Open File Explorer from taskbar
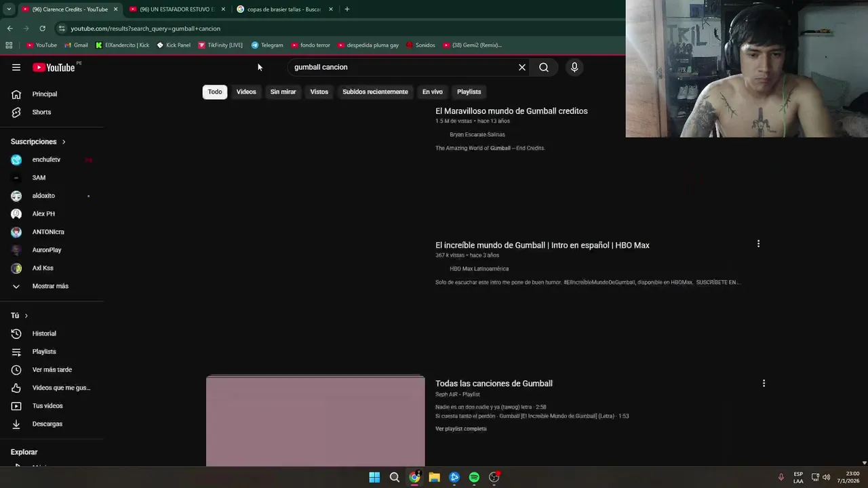Viewport: 868px width, 488px height. (434, 477)
